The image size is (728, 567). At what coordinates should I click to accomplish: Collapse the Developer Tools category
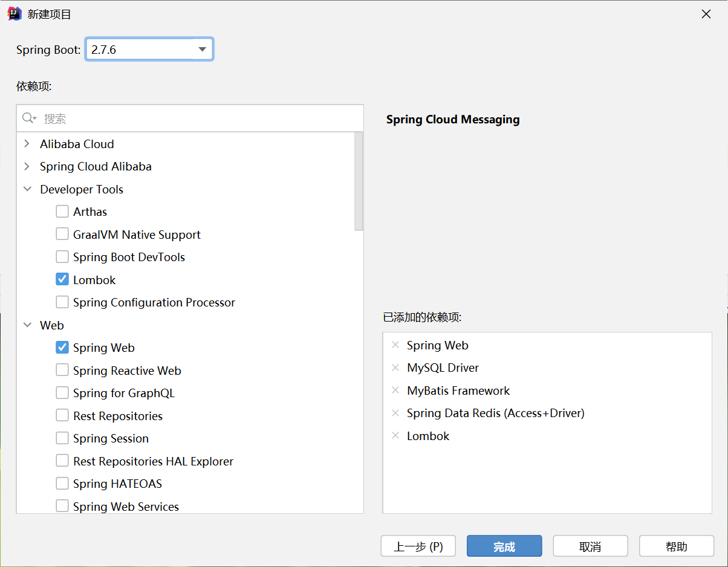tap(27, 189)
